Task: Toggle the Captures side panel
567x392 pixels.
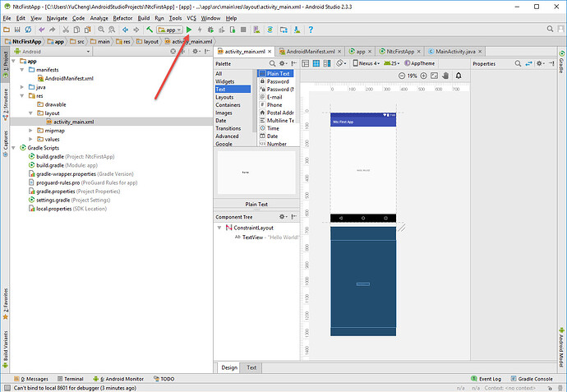Action: click(6, 144)
